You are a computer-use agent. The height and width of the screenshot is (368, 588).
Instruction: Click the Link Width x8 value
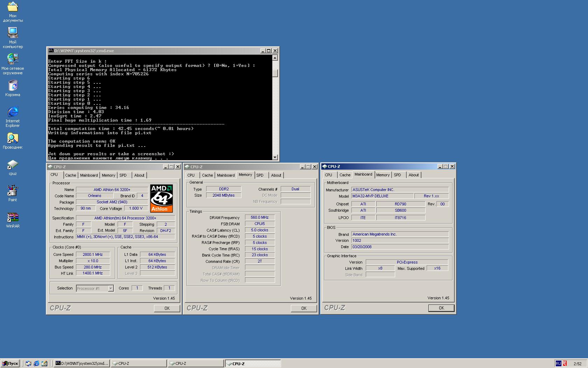pos(380,268)
